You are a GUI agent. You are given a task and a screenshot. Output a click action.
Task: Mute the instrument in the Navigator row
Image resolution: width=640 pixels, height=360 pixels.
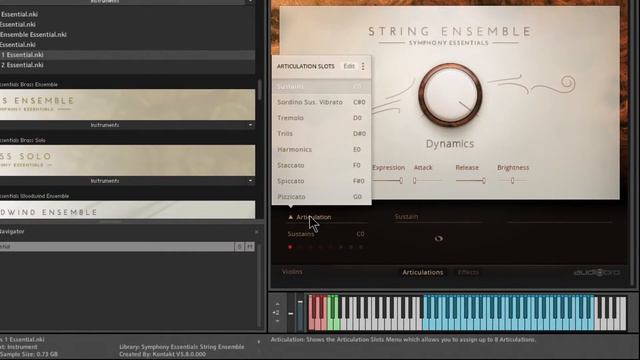(x=250, y=247)
